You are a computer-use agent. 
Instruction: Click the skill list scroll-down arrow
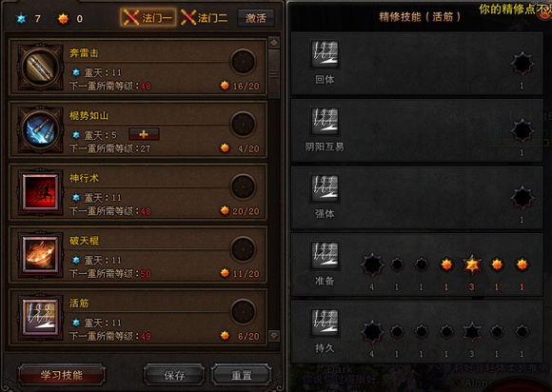[x=274, y=335]
